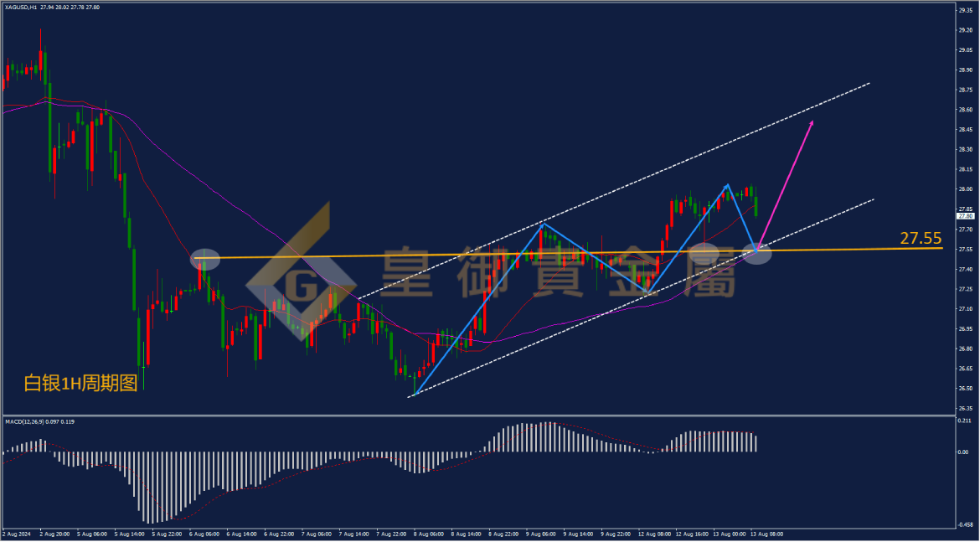Image resolution: width=980 pixels, height=542 pixels.
Task: Click the 6 Aug 14:00 time label
Action: [243, 534]
